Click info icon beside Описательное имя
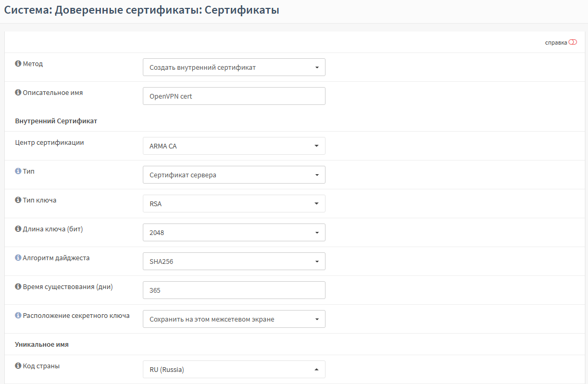Image resolution: width=588 pixels, height=384 pixels. 18,93
